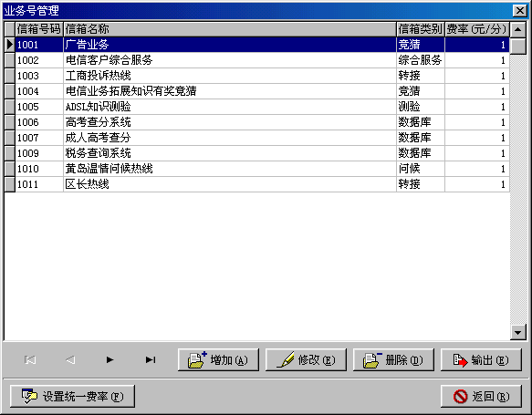Click the scrollbar up arrow

517,30
